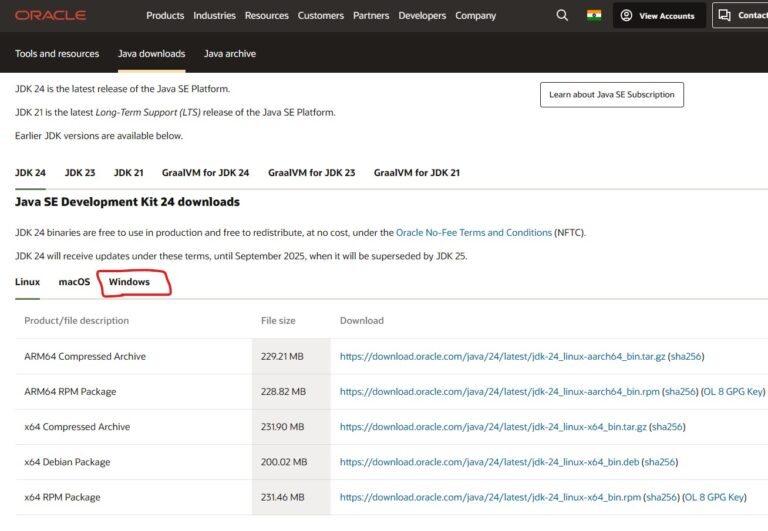Open the Company menu

click(x=475, y=16)
